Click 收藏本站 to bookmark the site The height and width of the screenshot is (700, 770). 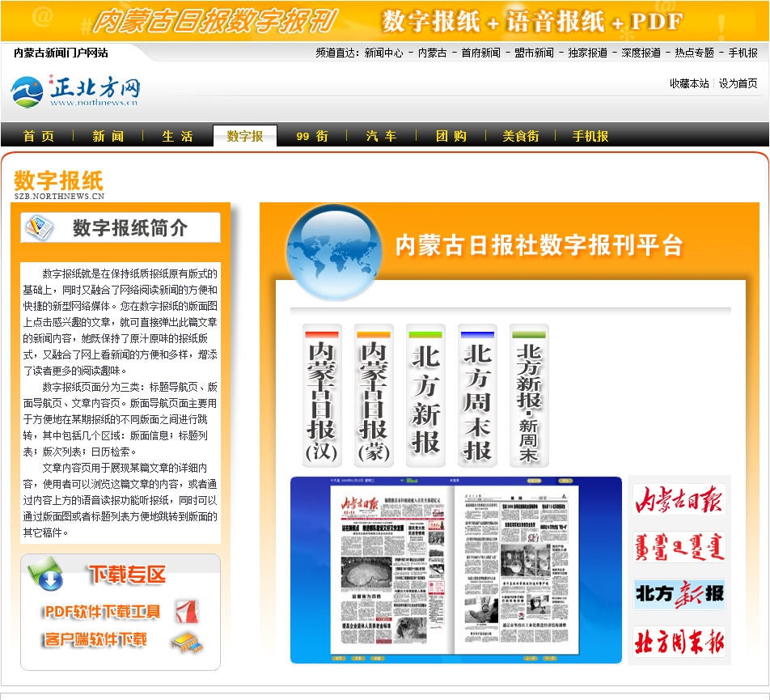[689, 83]
